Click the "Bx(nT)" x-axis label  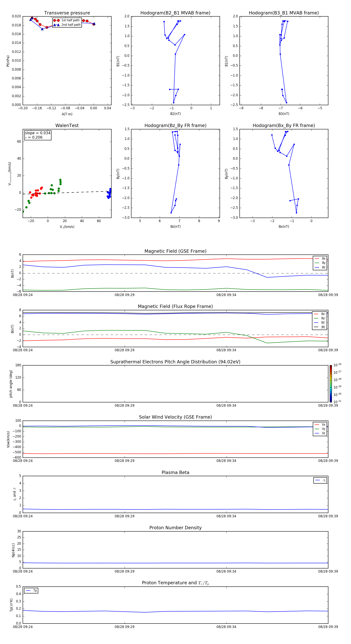pos(284,227)
